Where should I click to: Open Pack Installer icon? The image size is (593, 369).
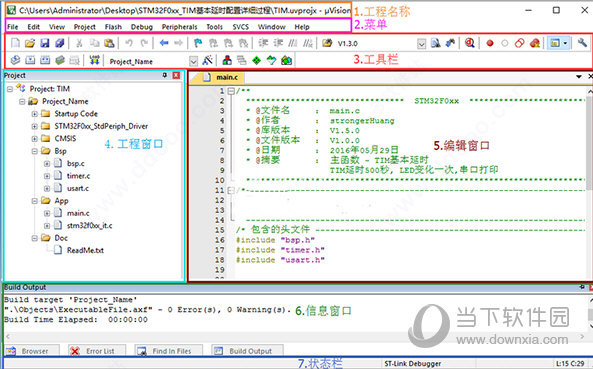pos(286,60)
